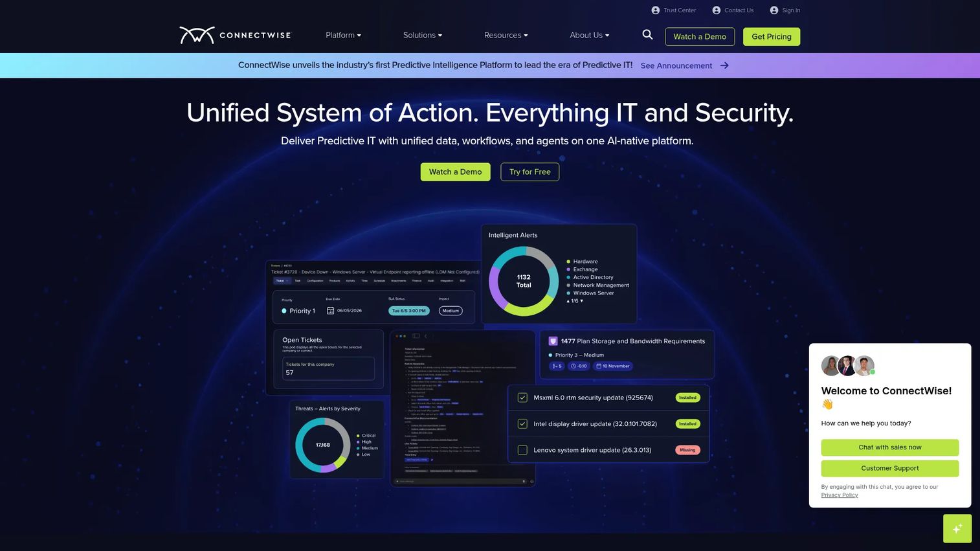Screen dimensions: 980x551
Task: Click the chat agents avatar group
Action: point(848,366)
